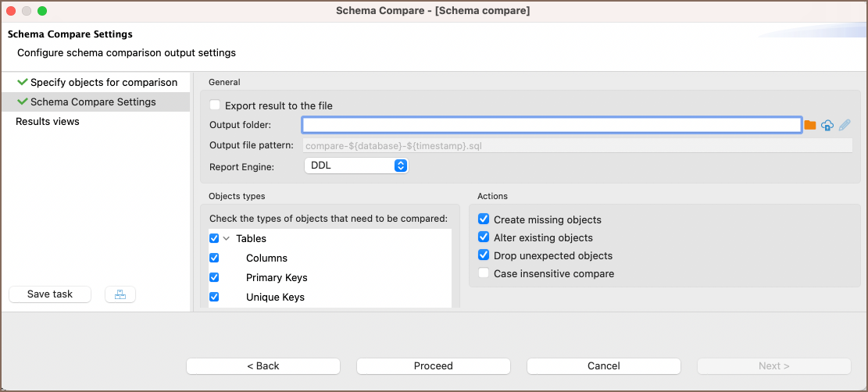Click the cloud storage upload icon
This screenshot has height=392, width=868.
(827, 125)
